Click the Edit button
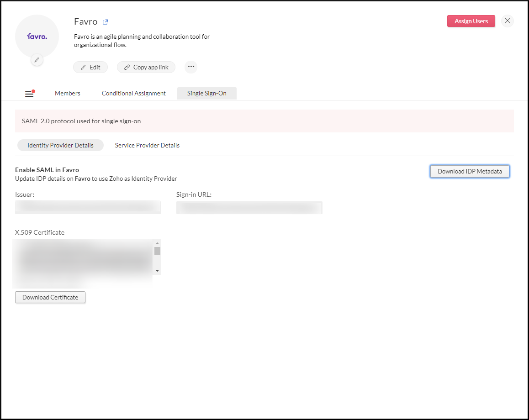The image size is (529, 420). pyautogui.click(x=90, y=67)
